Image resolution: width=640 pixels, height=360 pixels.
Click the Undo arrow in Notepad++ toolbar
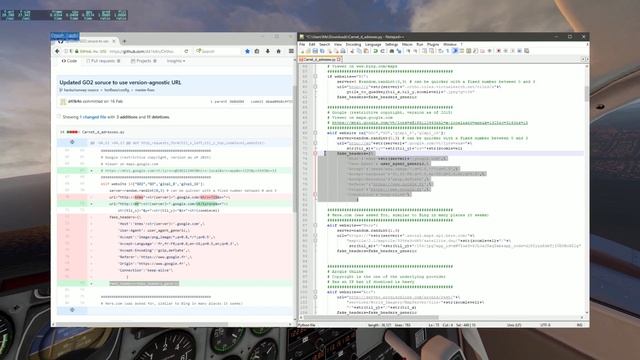tap(376, 51)
